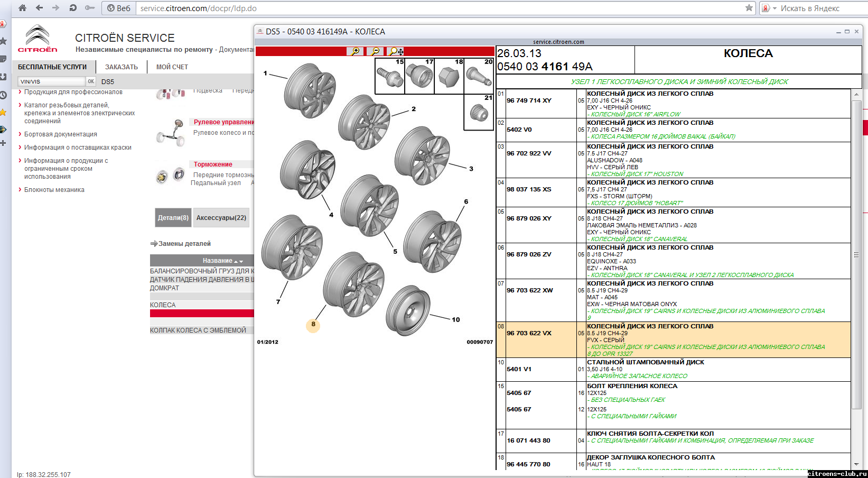Select part 21 thumbnail in diagram
Image resolution: width=868 pixels, height=478 pixels.
[x=479, y=112]
